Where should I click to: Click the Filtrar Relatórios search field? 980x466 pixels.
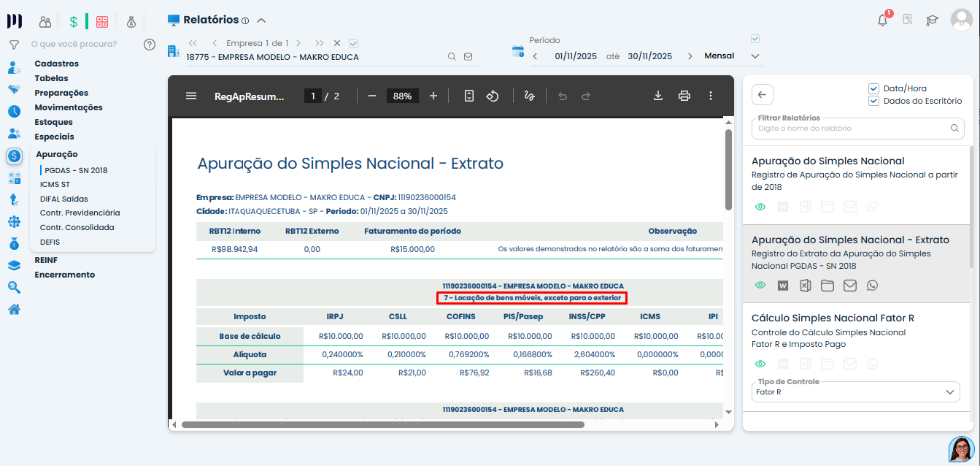(x=858, y=128)
